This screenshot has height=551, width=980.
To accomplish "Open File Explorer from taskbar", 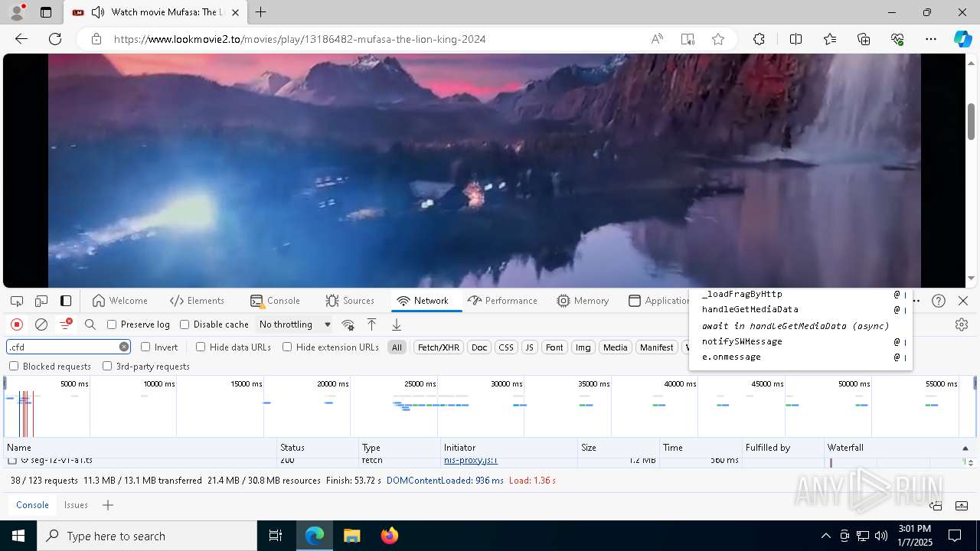I will [x=351, y=536].
